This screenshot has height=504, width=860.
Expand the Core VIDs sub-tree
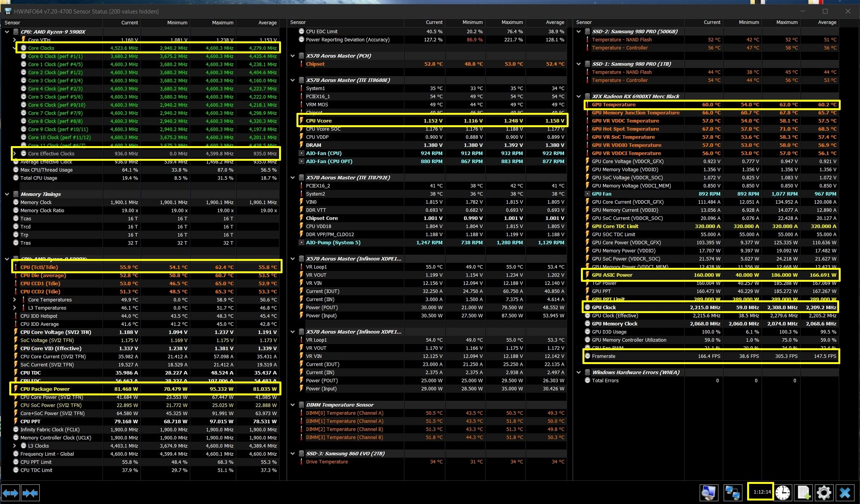click(x=15, y=40)
